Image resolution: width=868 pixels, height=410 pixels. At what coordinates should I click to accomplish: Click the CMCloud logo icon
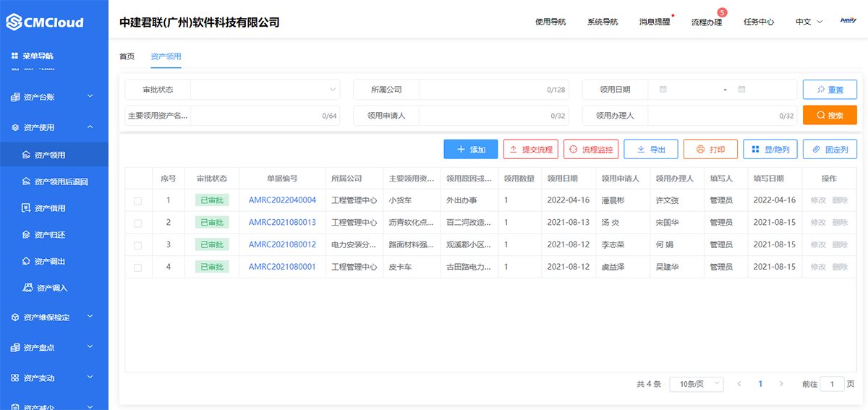point(14,22)
